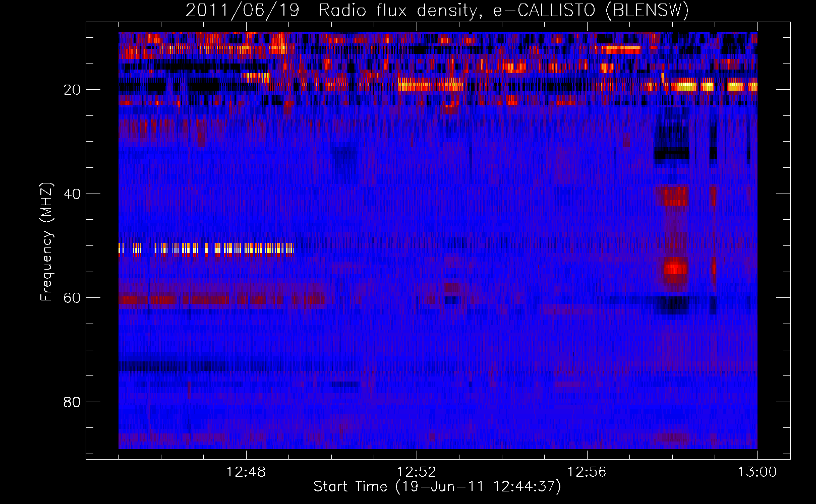The width and height of the screenshot is (816, 504).
Task: Click the plot title "2011/06/19 Radio flux density, e-CALLISTO (BLENSW)"
Action: pyautogui.click(x=437, y=10)
